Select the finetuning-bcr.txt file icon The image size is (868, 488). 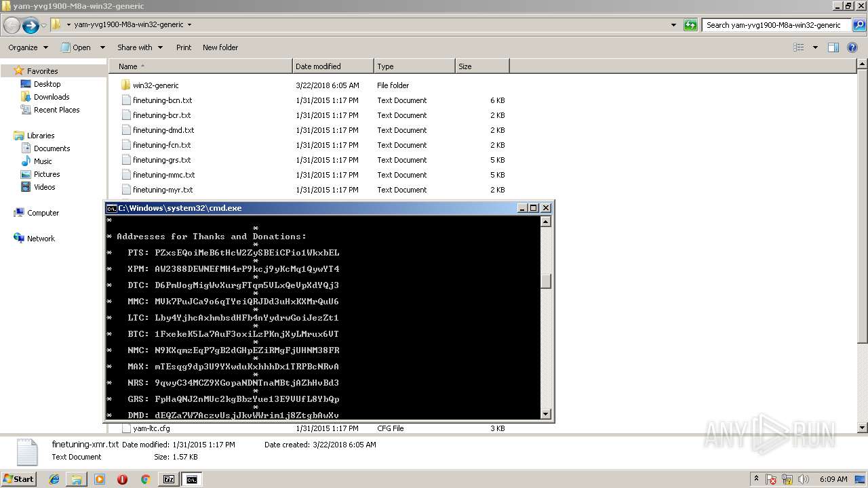coord(125,115)
